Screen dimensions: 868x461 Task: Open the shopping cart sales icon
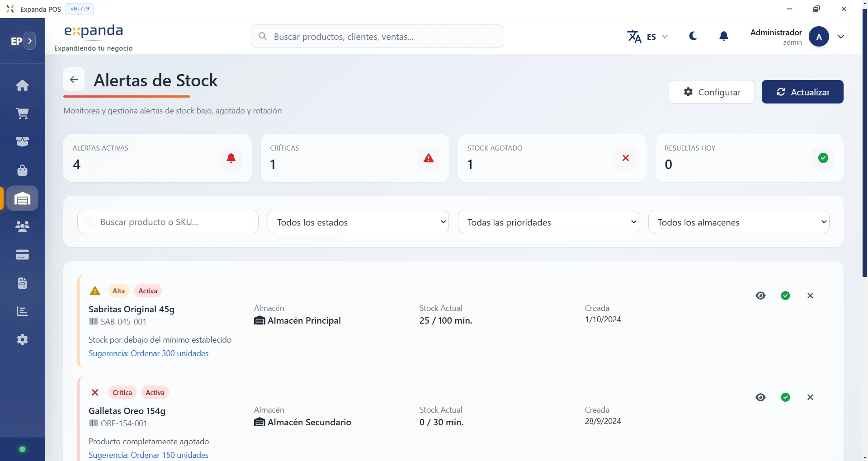(22, 113)
